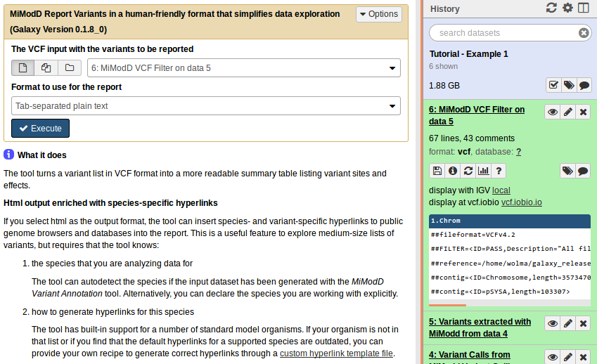Click the '##contig=<ID=pSYSA,length=103307>' line
This screenshot has width=597, height=364.
(500, 292)
